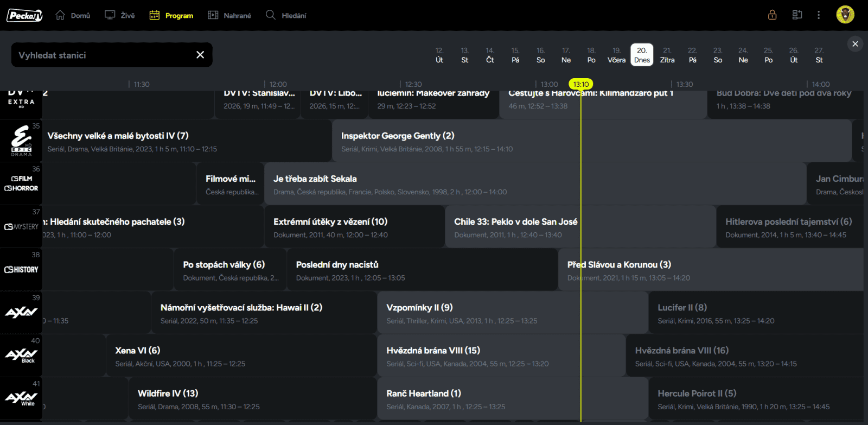868x425 pixels.
Task: Open Poslední dny nacistů program
Action: [423, 269]
